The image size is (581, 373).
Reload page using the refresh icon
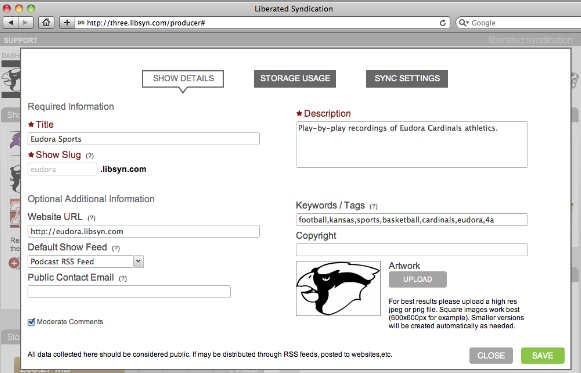click(442, 23)
